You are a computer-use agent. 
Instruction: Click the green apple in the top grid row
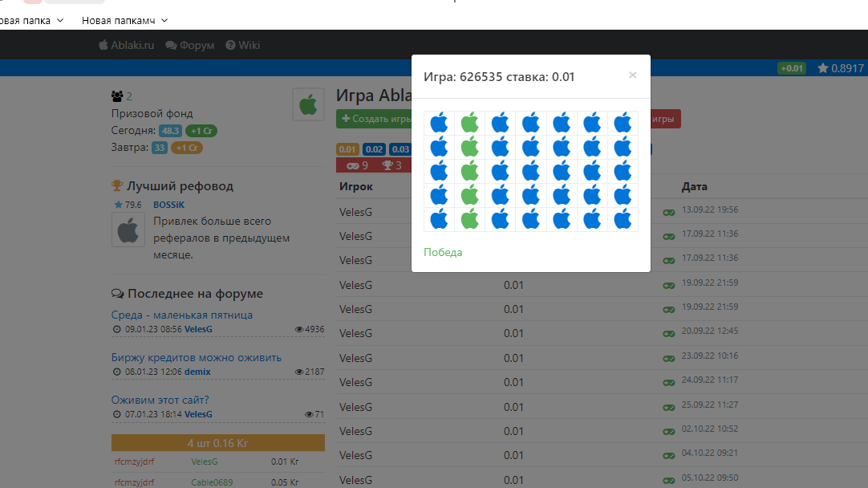469,123
